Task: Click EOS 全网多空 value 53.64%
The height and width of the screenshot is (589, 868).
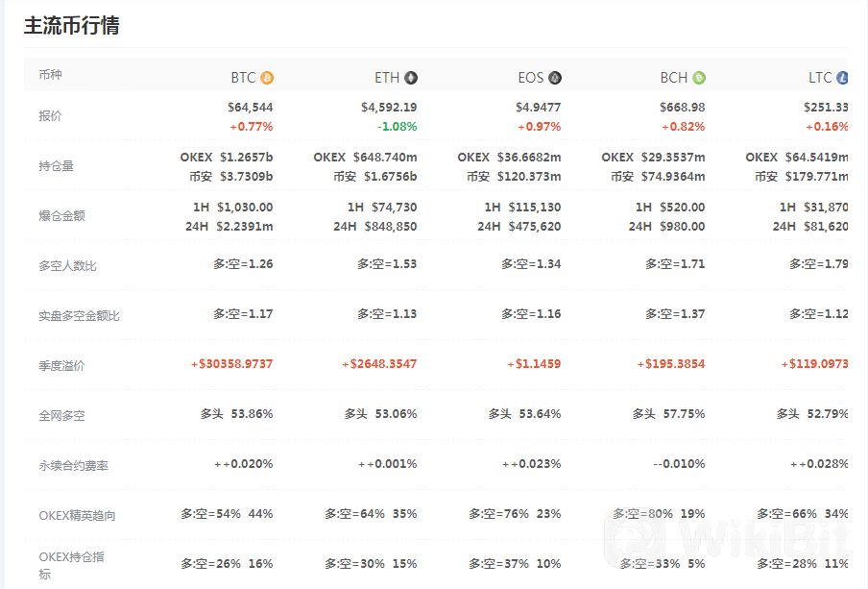Action: (x=540, y=414)
